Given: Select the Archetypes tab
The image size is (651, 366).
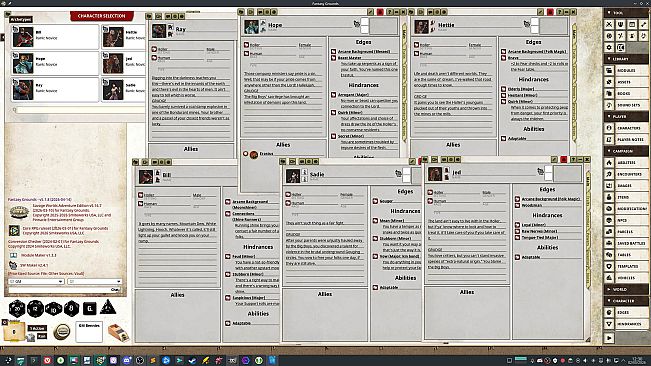Looking at the screenshot, I should (x=21, y=20).
